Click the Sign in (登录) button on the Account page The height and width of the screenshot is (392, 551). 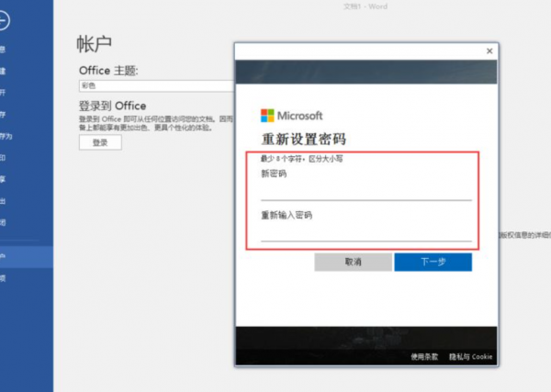point(100,142)
